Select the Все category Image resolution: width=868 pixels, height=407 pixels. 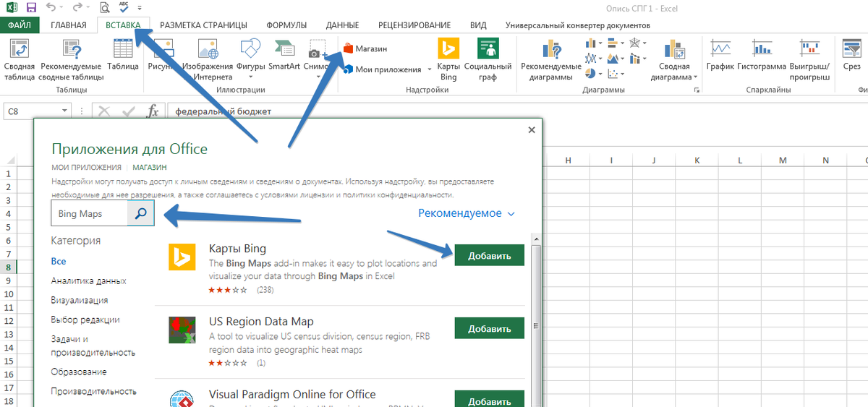59,261
